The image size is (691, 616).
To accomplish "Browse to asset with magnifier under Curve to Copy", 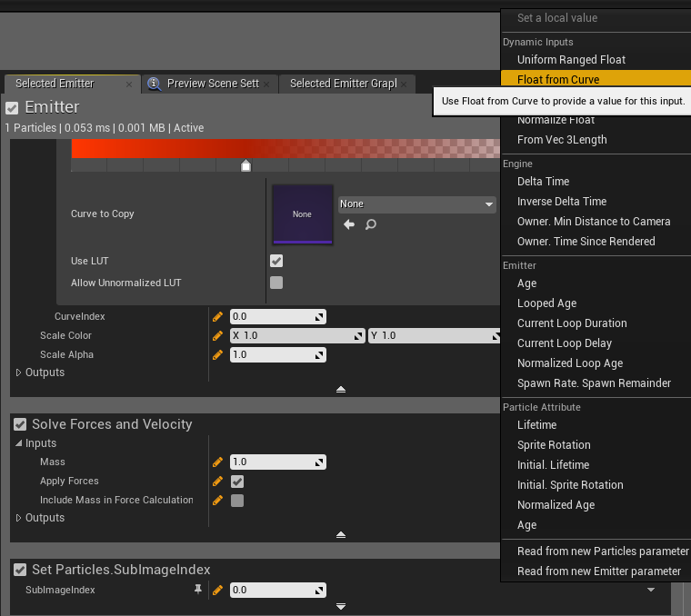I will [x=371, y=224].
